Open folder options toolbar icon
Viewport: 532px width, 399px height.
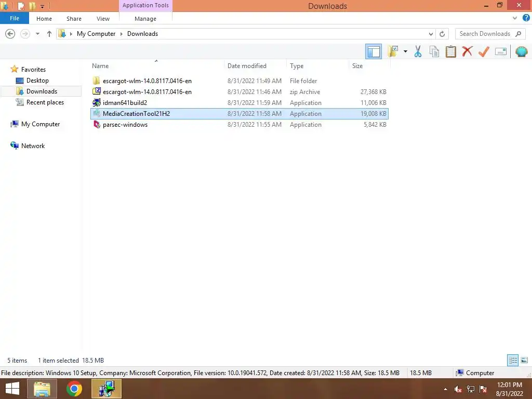[x=393, y=51]
